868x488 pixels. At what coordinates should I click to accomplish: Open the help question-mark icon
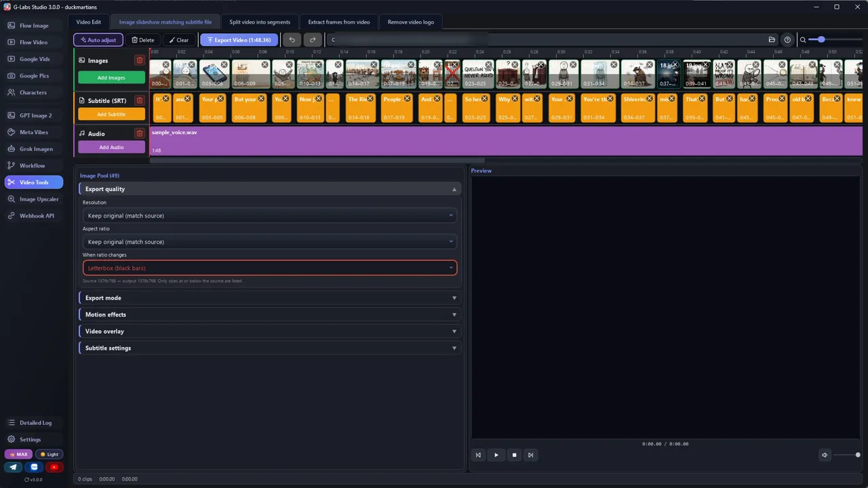pyautogui.click(x=787, y=40)
